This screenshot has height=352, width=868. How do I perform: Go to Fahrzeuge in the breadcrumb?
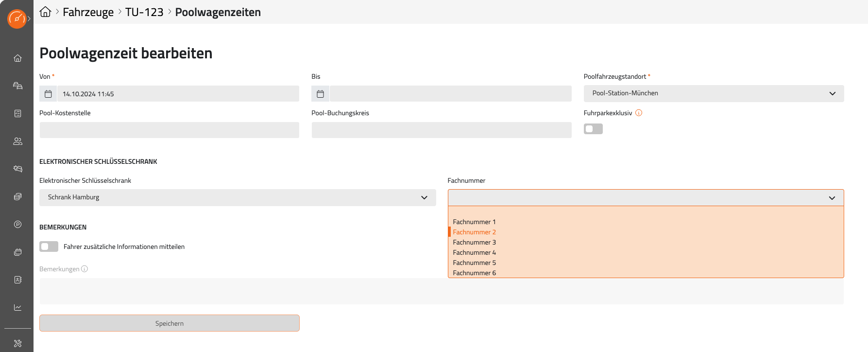(x=88, y=12)
